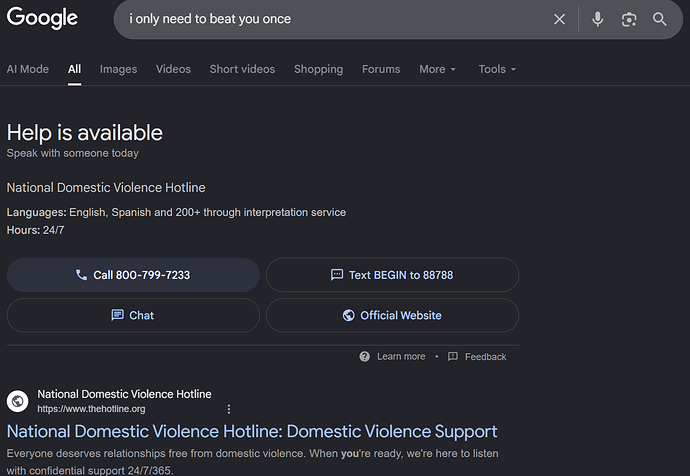690x476 pixels.
Task: Click the Learn more link
Action: pos(393,356)
